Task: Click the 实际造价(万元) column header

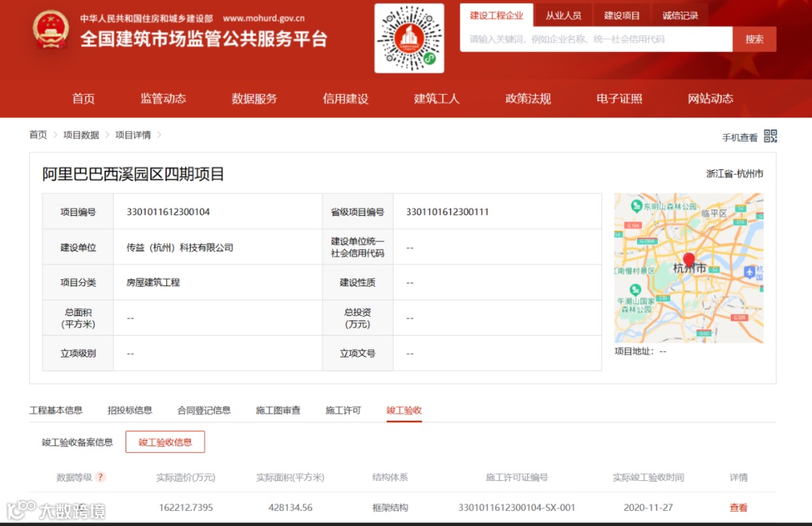Action: coord(186,477)
